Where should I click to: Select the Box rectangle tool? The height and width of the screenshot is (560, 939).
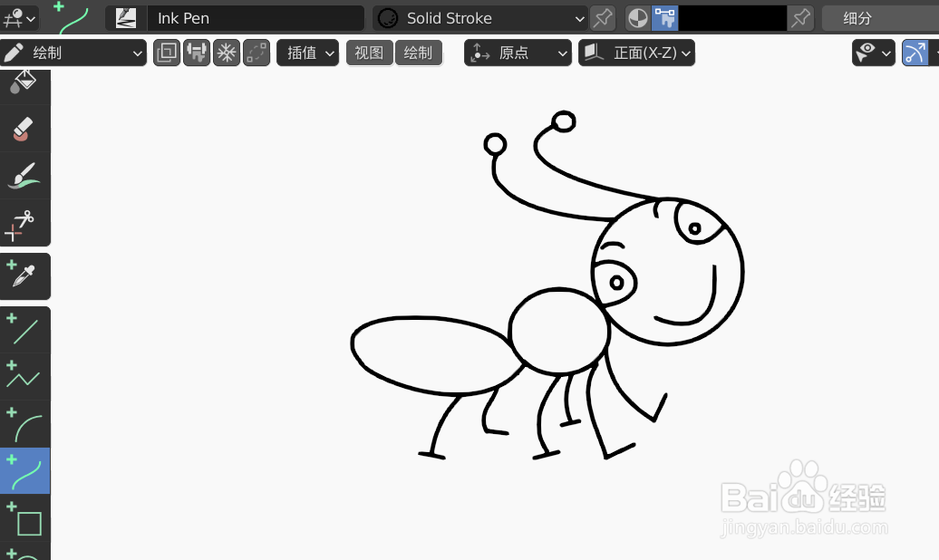(24, 518)
